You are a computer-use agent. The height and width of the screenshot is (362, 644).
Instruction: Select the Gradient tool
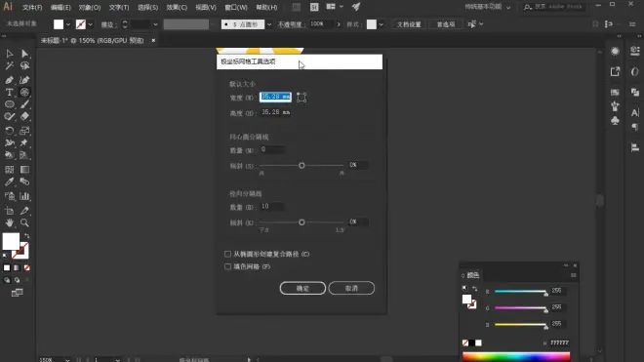coord(24,169)
